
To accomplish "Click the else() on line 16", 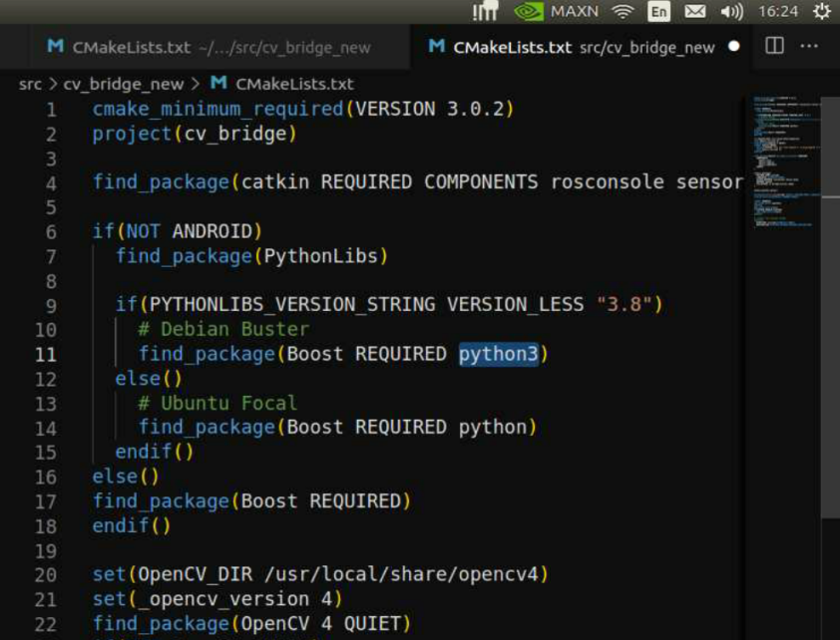I will pos(126,477).
